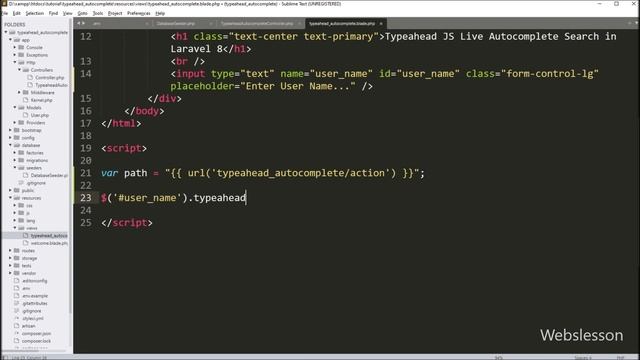Expand the Providers folder
640x360 pixels.
click(x=15, y=122)
